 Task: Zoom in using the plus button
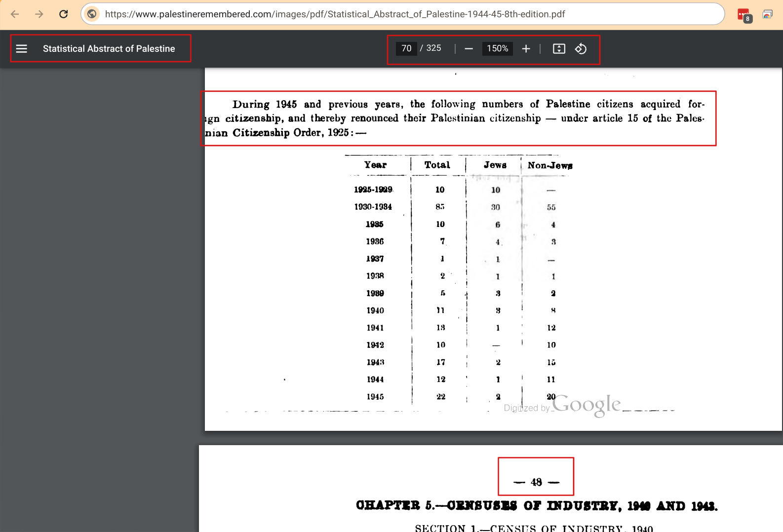coord(526,49)
